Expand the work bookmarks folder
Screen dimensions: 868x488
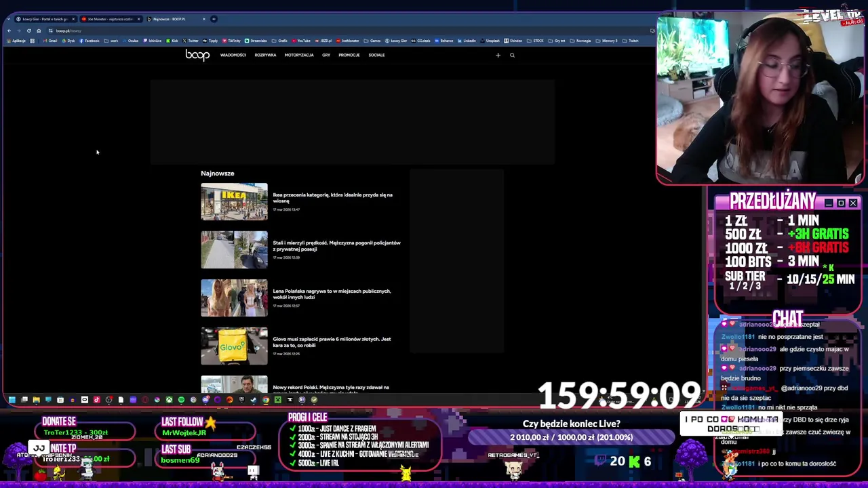pyautogui.click(x=111, y=41)
